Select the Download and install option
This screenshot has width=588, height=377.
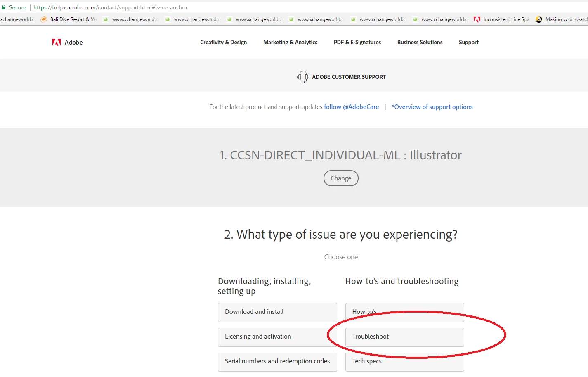point(277,312)
